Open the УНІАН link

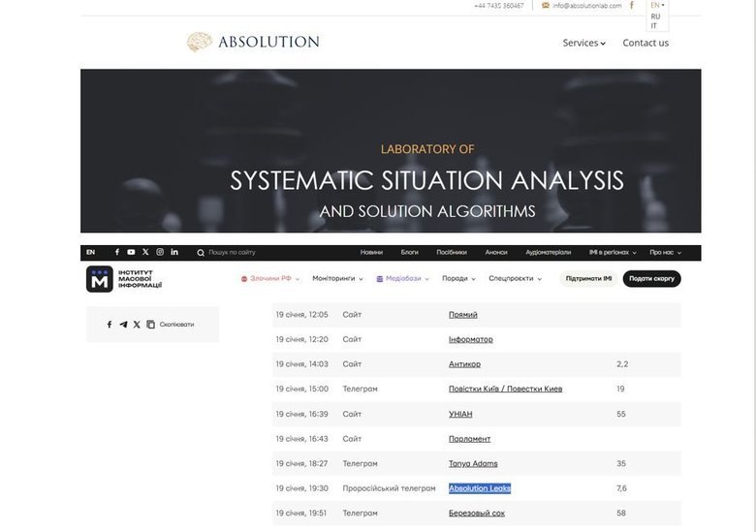pos(460,414)
